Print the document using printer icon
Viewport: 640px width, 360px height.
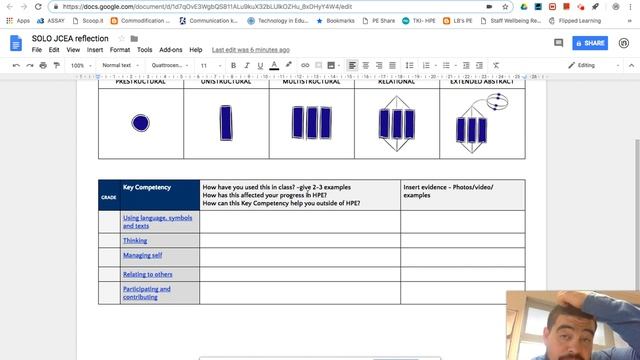(x=43, y=65)
